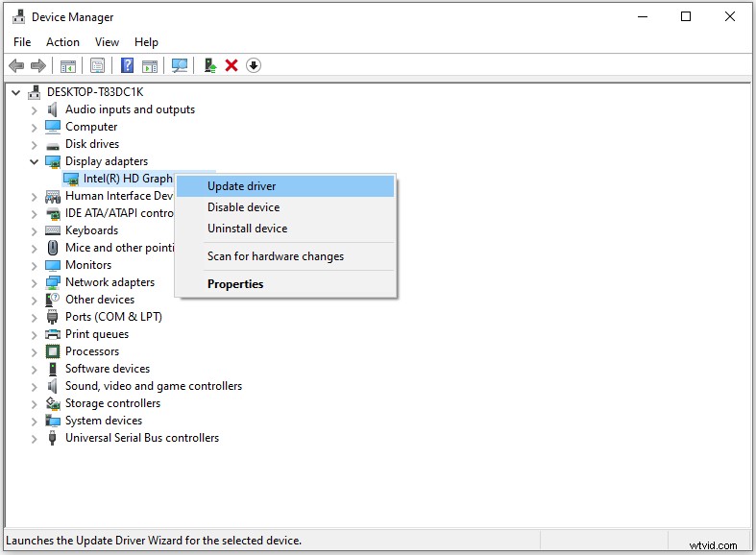Click the Display adapters category icon
The image size is (756, 555).
tap(53, 161)
